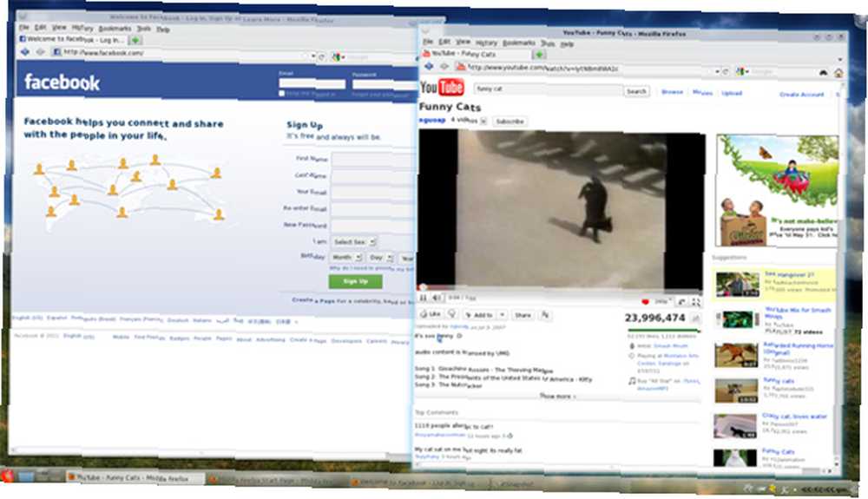Open the birthday Day dropdown
This screenshot has width=868, height=499.
[380, 258]
